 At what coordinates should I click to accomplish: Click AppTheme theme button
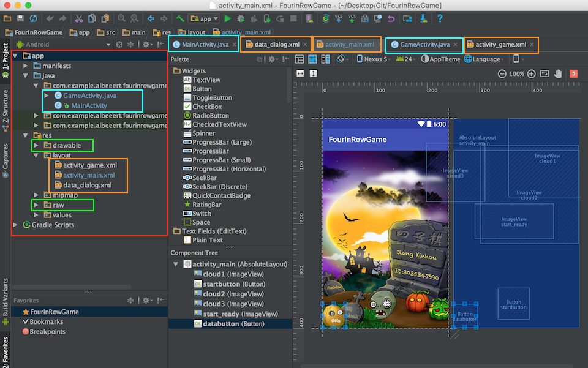(x=441, y=59)
